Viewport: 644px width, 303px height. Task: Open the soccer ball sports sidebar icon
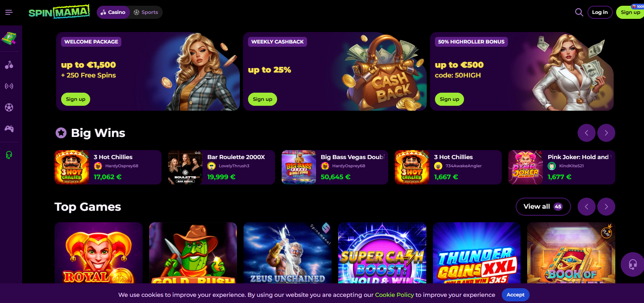9,107
